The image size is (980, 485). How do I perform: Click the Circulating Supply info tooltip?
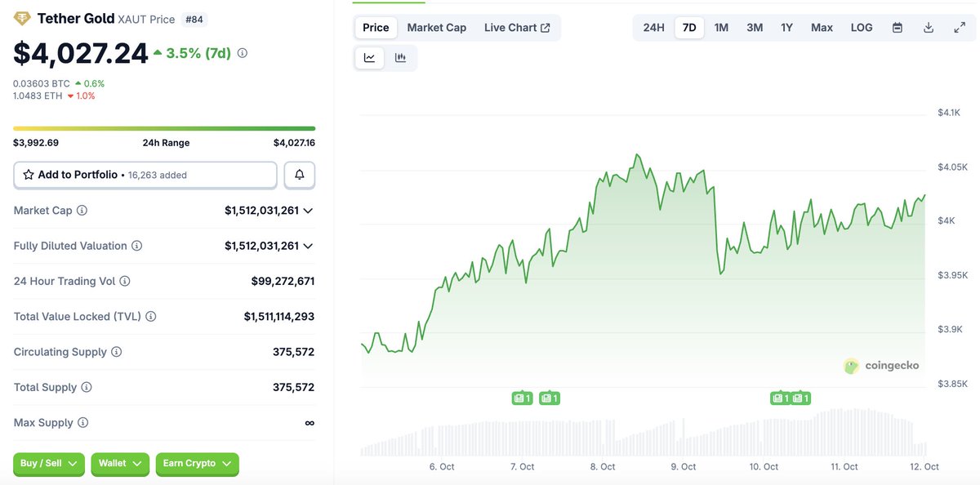[115, 351]
